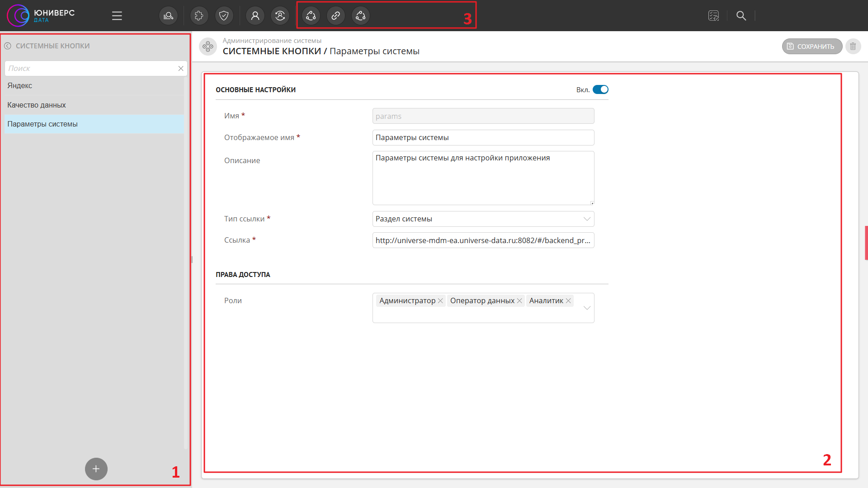Click the trash delete icon
The height and width of the screenshot is (488, 868).
tap(853, 47)
